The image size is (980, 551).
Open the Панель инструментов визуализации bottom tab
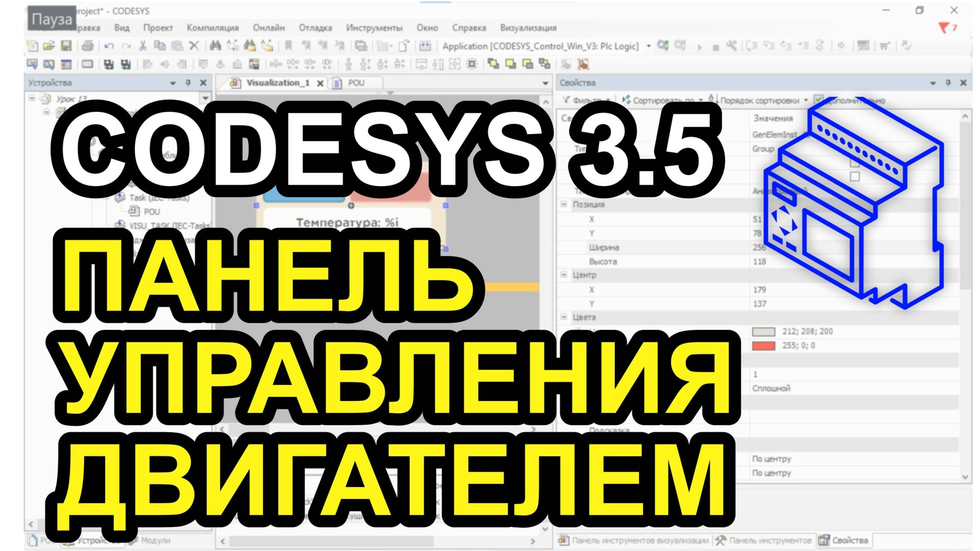(633, 540)
